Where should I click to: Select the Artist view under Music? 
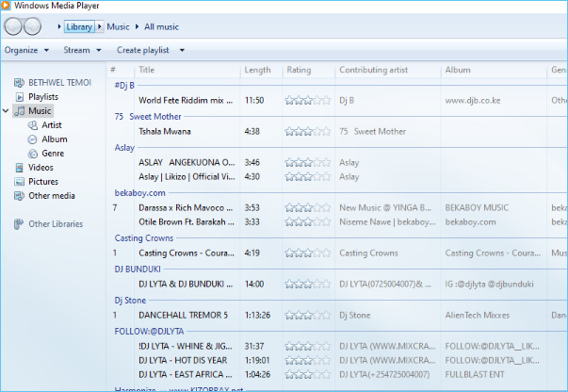click(52, 124)
